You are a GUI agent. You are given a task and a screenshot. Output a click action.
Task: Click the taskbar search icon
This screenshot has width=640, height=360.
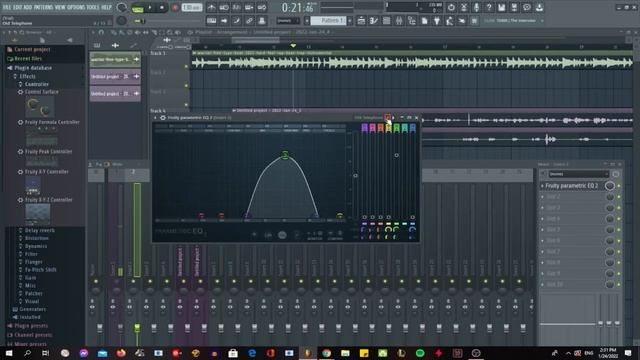coord(27,353)
